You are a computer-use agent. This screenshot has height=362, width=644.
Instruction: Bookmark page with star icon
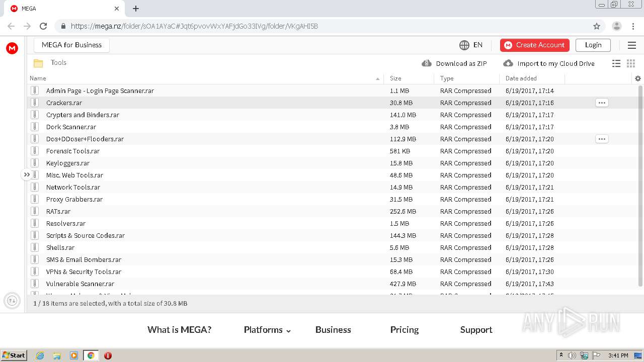pos(597,26)
